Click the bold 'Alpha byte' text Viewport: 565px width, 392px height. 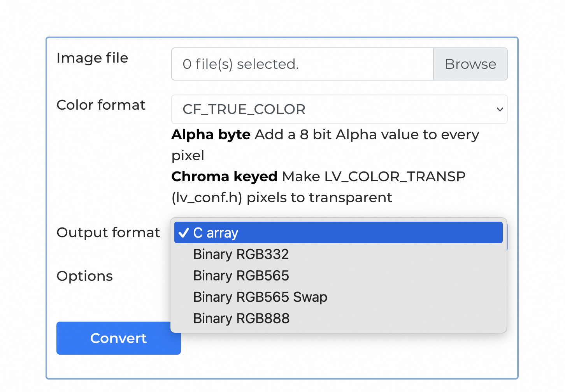click(211, 135)
